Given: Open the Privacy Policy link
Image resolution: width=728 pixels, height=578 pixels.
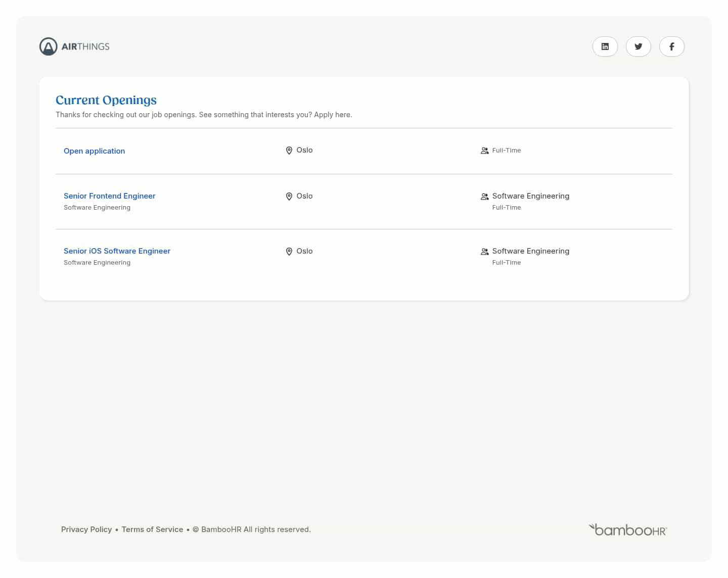Looking at the screenshot, I should pyautogui.click(x=86, y=529).
